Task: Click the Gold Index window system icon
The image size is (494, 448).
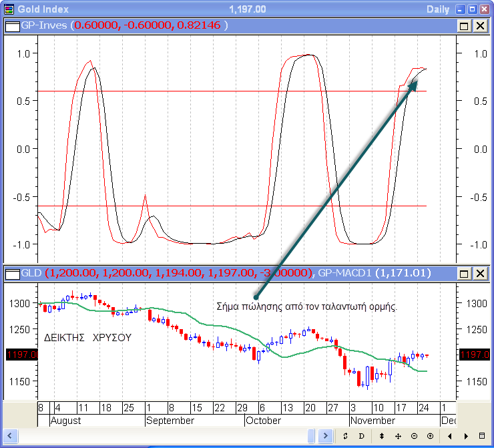Action: [x=9, y=9]
